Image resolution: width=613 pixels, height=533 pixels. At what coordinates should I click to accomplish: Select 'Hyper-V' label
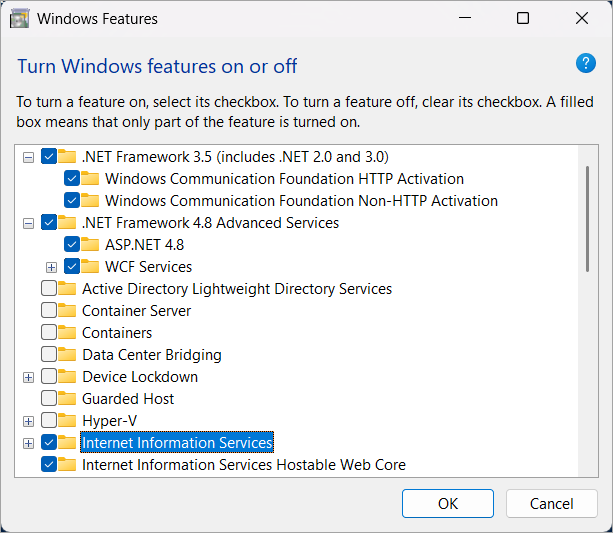(x=109, y=421)
